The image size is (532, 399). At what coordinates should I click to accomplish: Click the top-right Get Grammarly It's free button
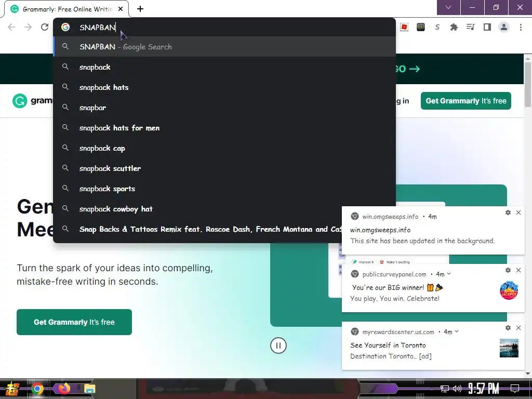point(466,101)
